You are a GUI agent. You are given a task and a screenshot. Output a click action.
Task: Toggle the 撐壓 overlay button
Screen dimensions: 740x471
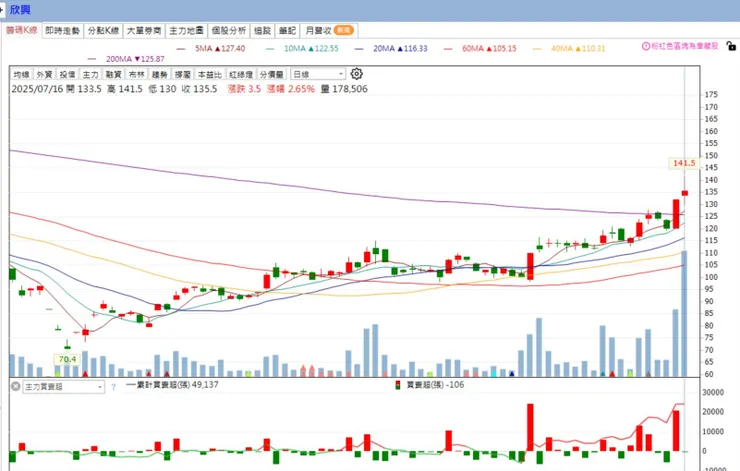[183, 75]
